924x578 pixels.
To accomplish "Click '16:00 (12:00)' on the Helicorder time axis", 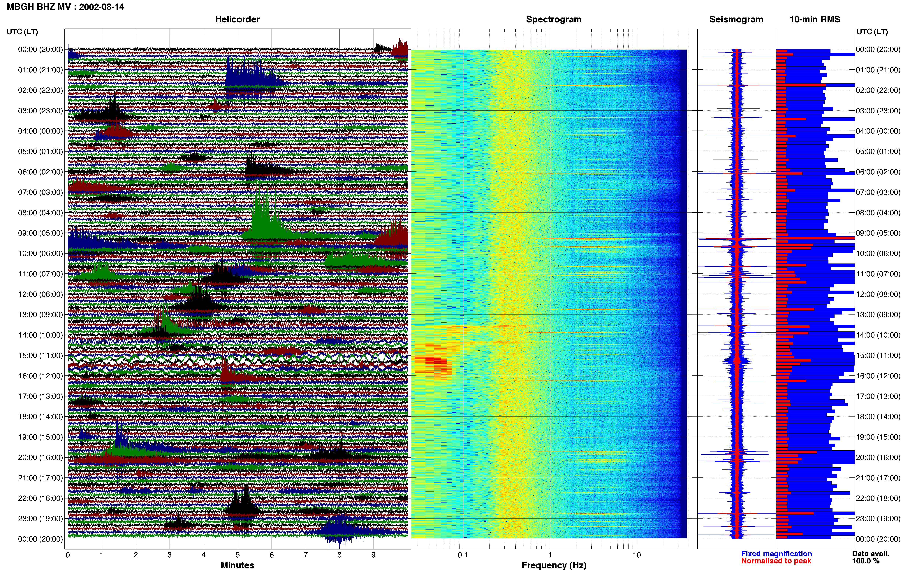I will [x=41, y=376].
